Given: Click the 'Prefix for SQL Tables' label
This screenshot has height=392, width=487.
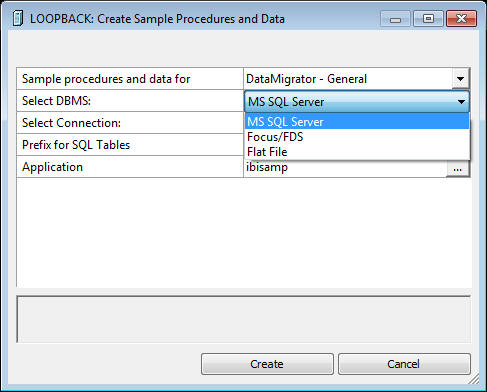Looking at the screenshot, I should coord(76,145).
